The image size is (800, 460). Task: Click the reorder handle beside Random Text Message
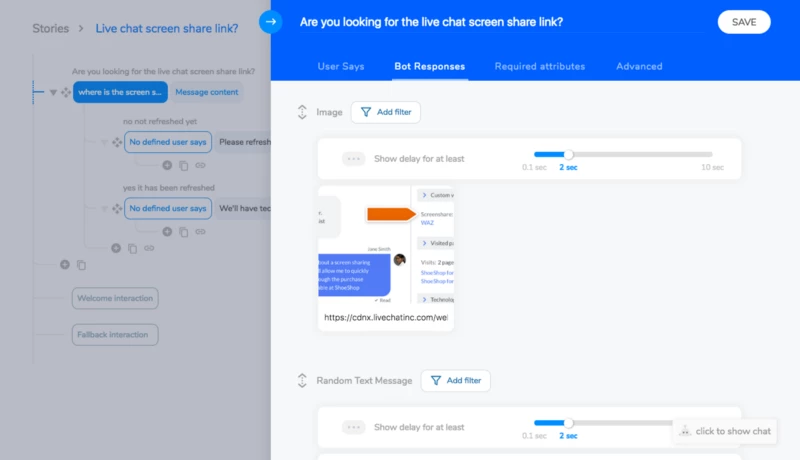click(x=302, y=380)
